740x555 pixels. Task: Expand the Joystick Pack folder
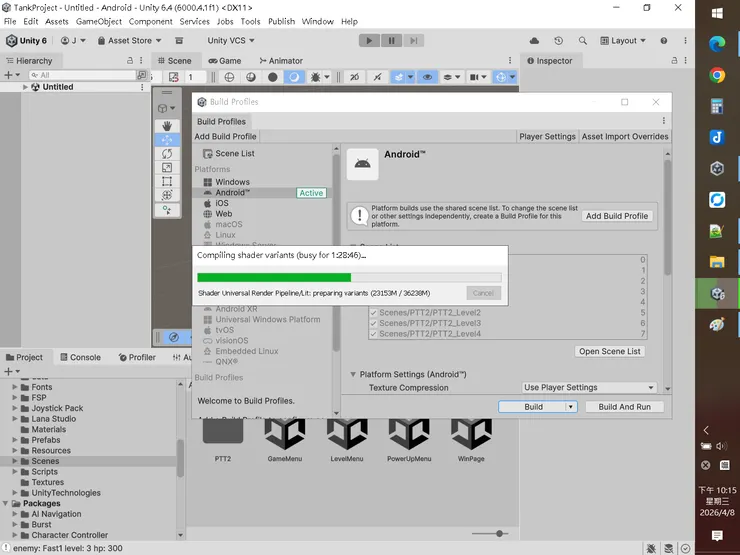(x=15, y=408)
